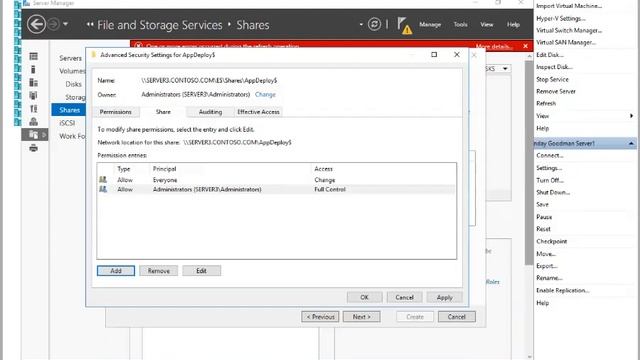
Task: Open the notifications flag with warning
Action: pyautogui.click(x=404, y=25)
